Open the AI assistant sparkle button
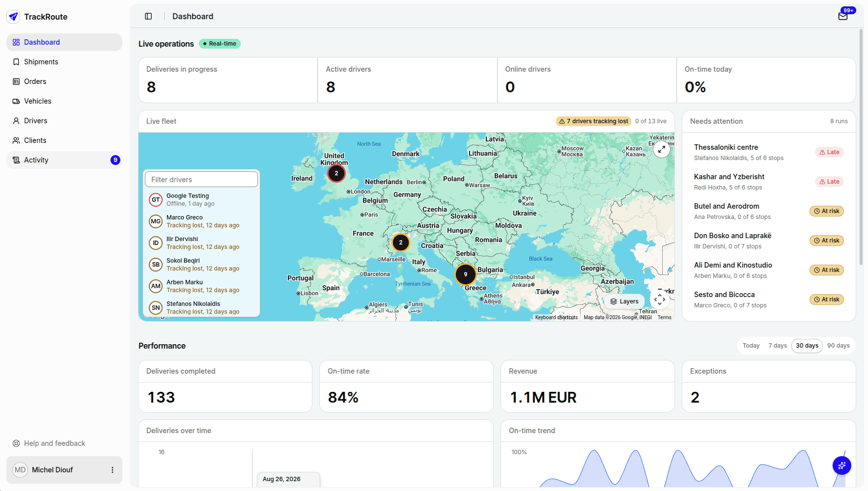868x491 pixels. point(842,465)
